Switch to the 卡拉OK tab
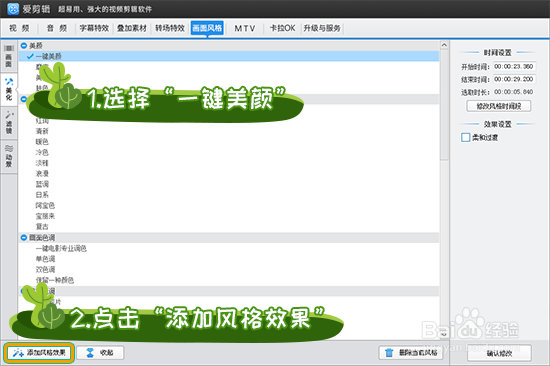The height and width of the screenshot is (366, 550). click(282, 28)
